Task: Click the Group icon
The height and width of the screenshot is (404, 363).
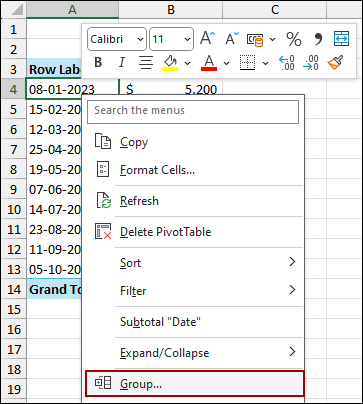Action: pyautogui.click(x=103, y=382)
